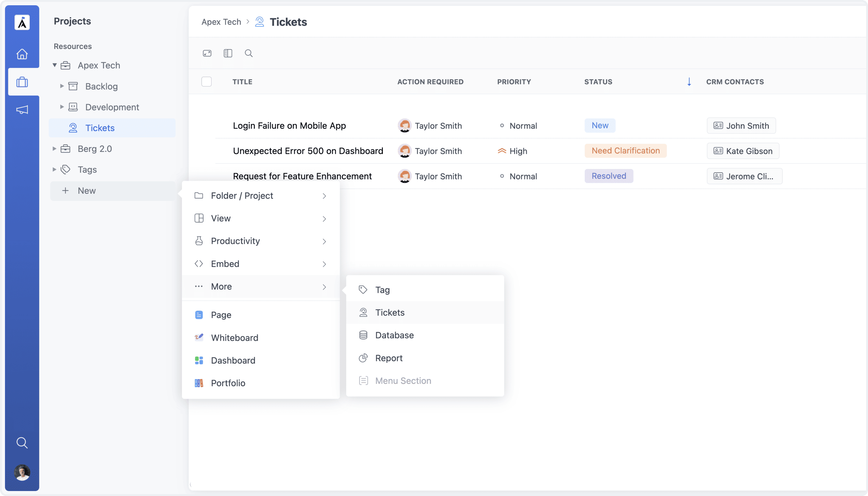Open the global search icon at sidebar bottom
This screenshot has height=496, width=868.
[22, 442]
